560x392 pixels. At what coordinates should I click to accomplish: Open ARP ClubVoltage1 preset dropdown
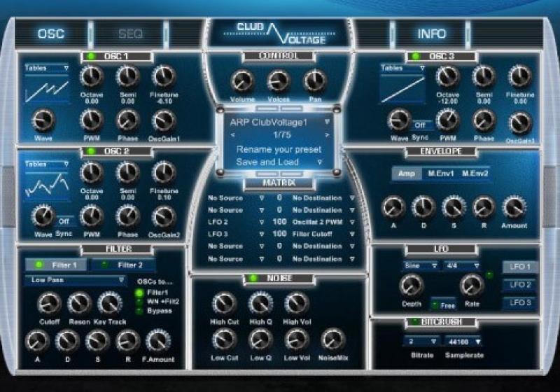pyautogui.click(x=279, y=122)
